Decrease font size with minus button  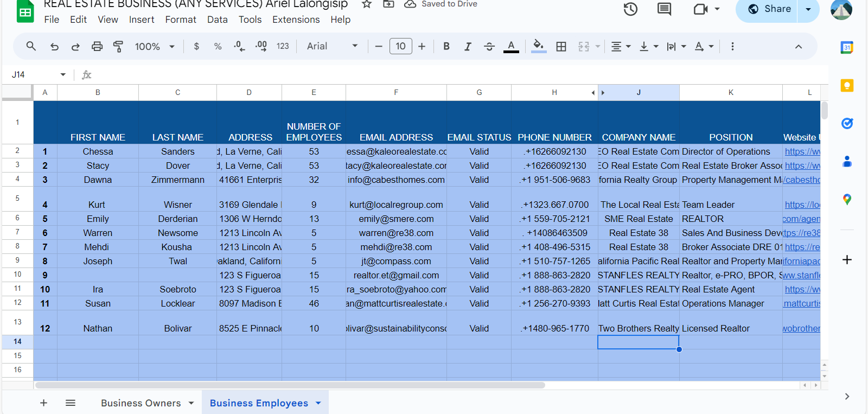point(379,47)
